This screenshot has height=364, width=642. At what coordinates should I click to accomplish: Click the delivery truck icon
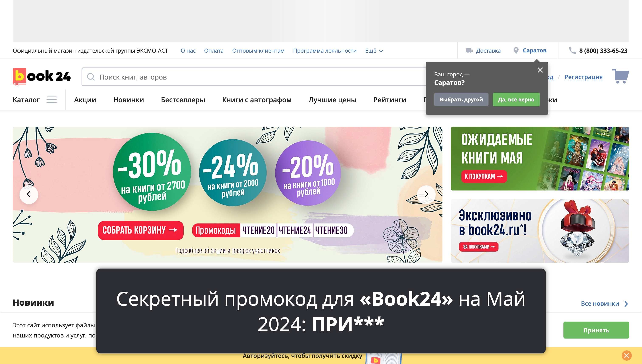click(469, 51)
